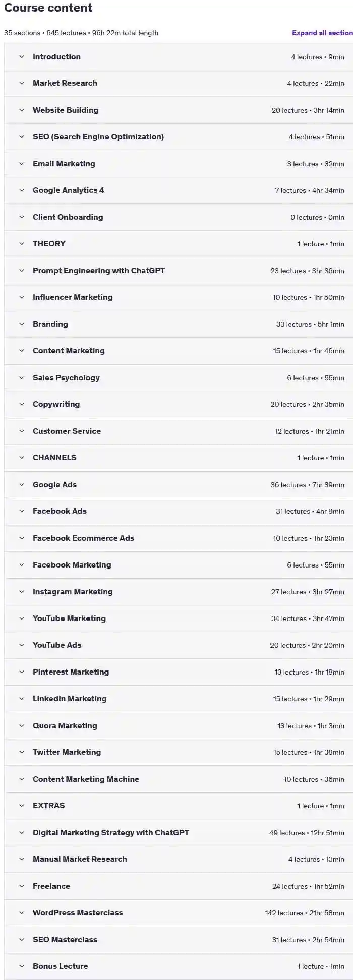Screen dimensions: 353x980
Task: Open the Copywriting section
Action: [x=179, y=404]
